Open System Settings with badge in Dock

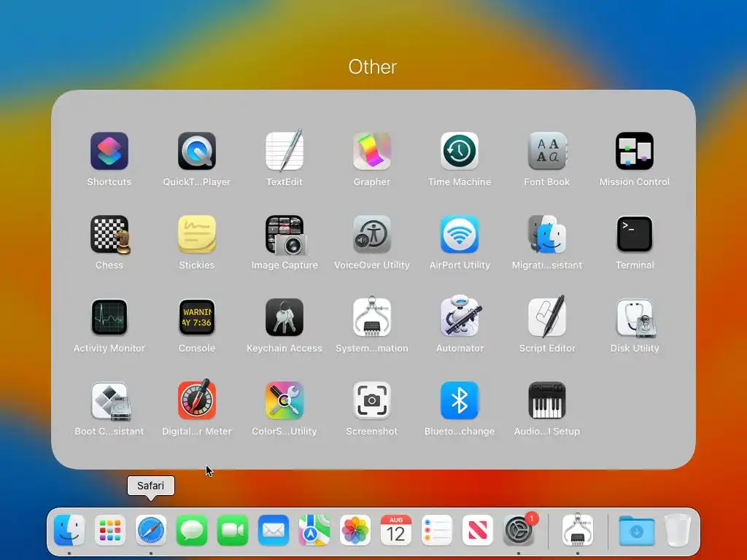tap(519, 530)
